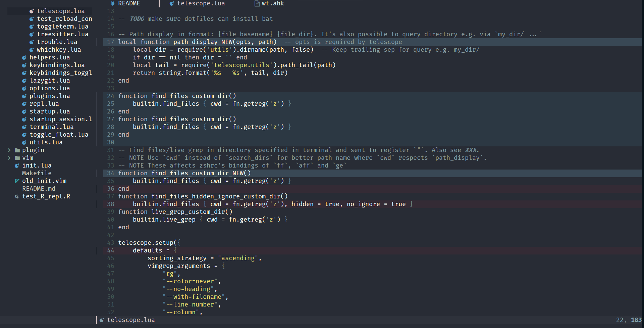Click telescope.setup( on line 43

click(x=148, y=243)
